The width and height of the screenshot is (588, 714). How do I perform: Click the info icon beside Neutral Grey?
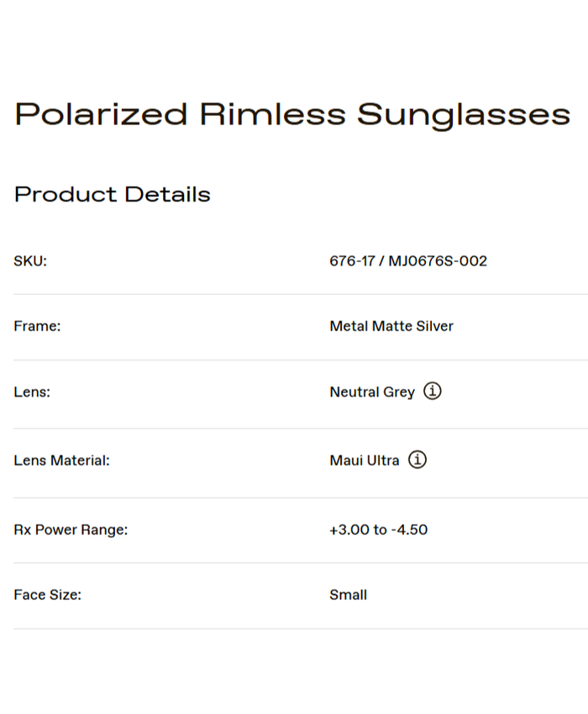tap(433, 391)
